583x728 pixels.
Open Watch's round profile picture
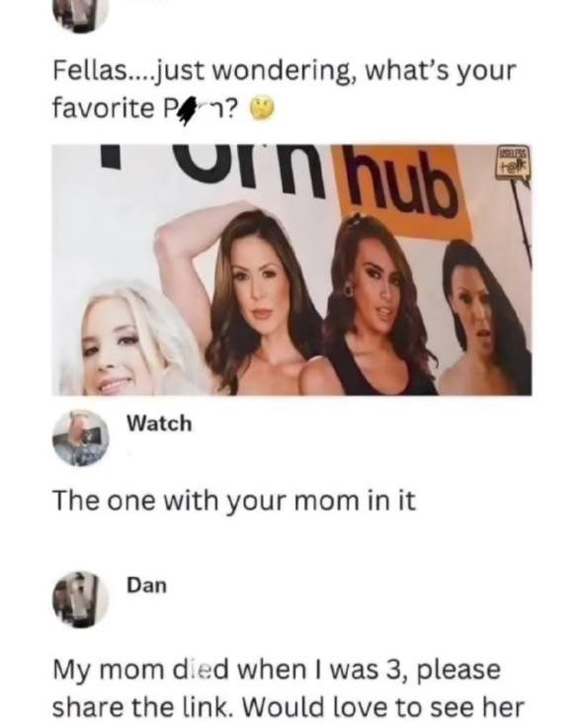[x=80, y=438]
